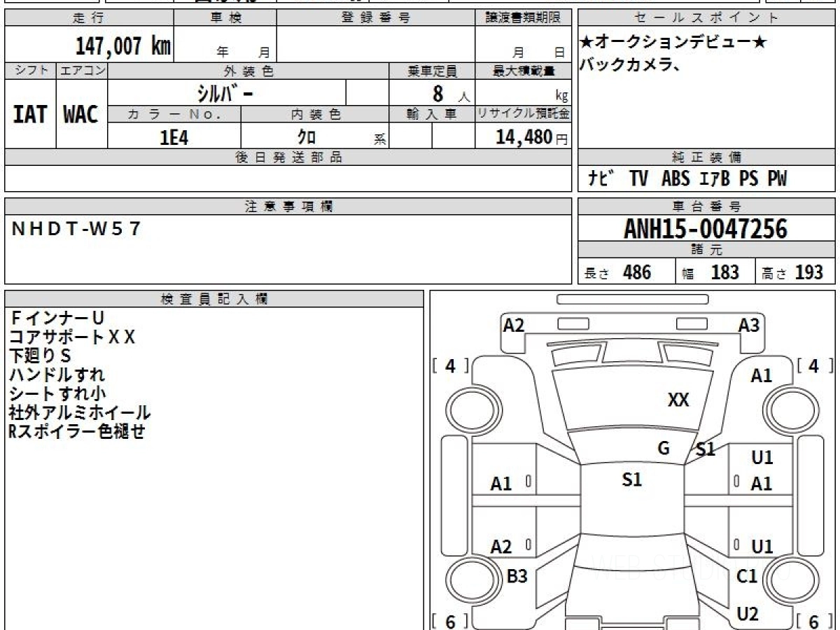Select the 最大積載量 header
The height and width of the screenshot is (630, 840).
523,71
